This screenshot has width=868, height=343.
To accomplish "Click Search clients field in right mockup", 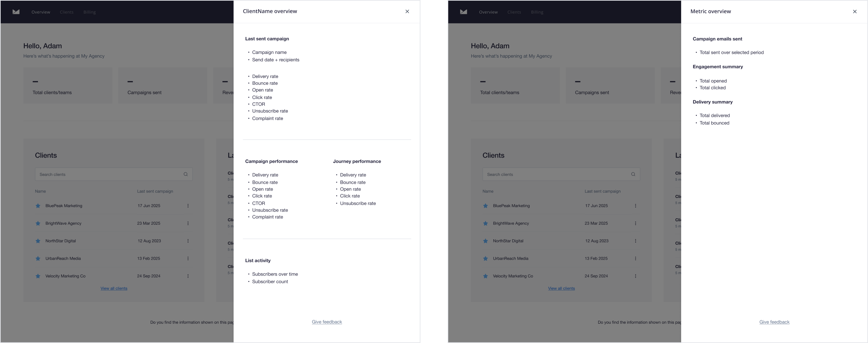I will pos(561,174).
